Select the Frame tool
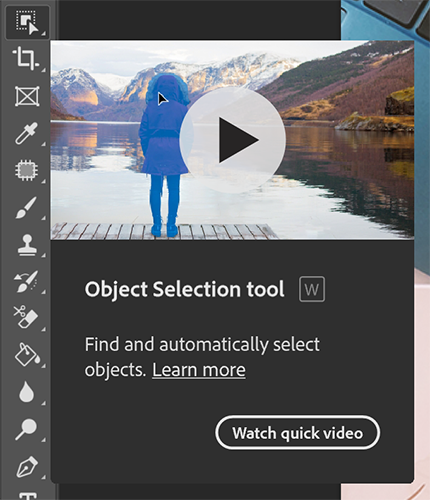The image size is (430, 500). click(x=27, y=96)
